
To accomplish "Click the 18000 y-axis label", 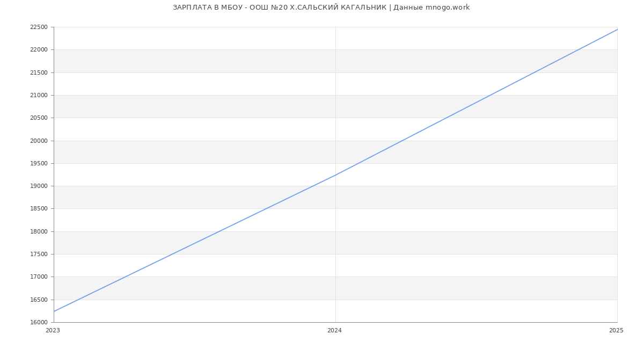I will point(39,232).
